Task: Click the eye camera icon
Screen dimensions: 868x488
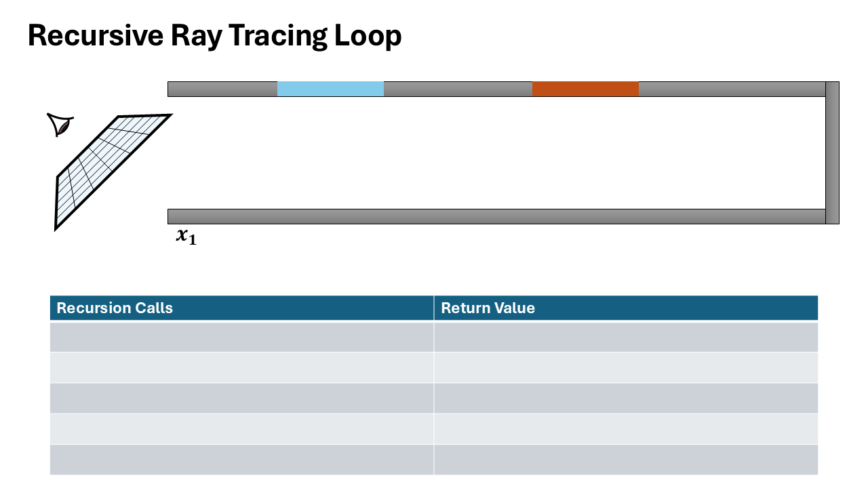Action: [60, 125]
